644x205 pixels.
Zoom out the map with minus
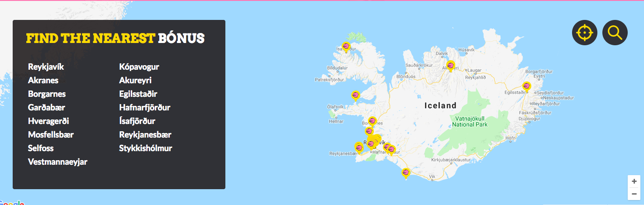pos(634,194)
